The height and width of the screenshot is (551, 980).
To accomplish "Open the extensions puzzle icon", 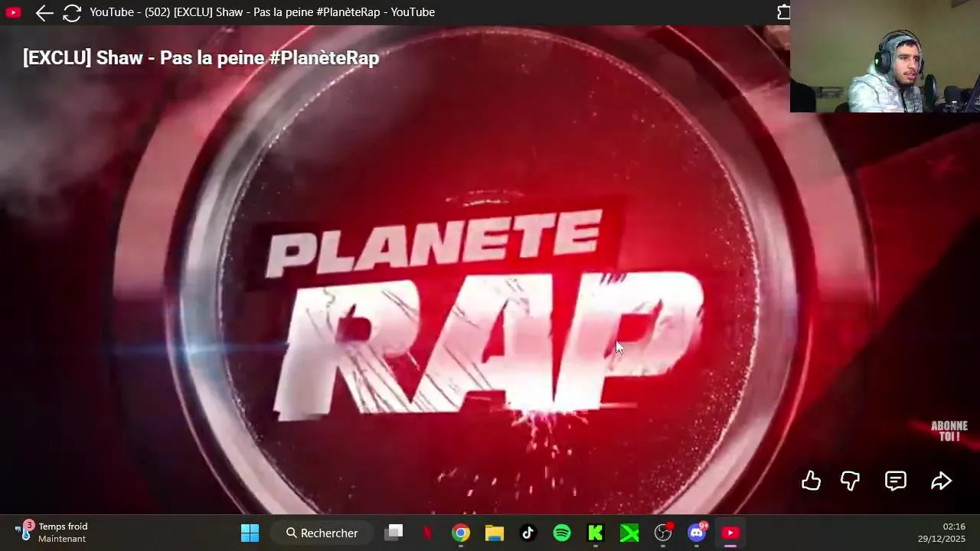I will click(x=783, y=12).
